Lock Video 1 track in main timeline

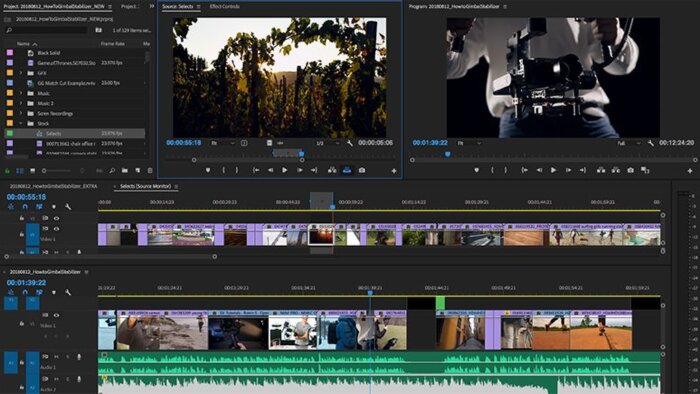[22, 324]
